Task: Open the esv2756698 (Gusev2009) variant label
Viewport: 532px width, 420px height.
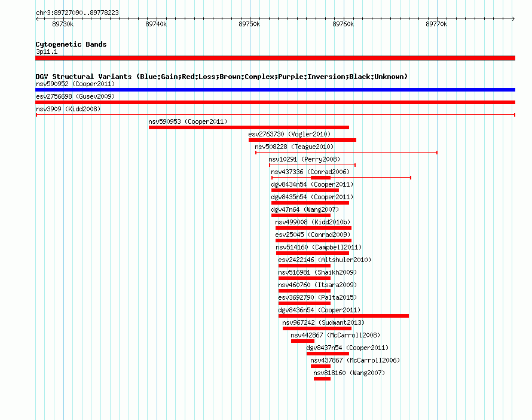Action: tap(75, 96)
